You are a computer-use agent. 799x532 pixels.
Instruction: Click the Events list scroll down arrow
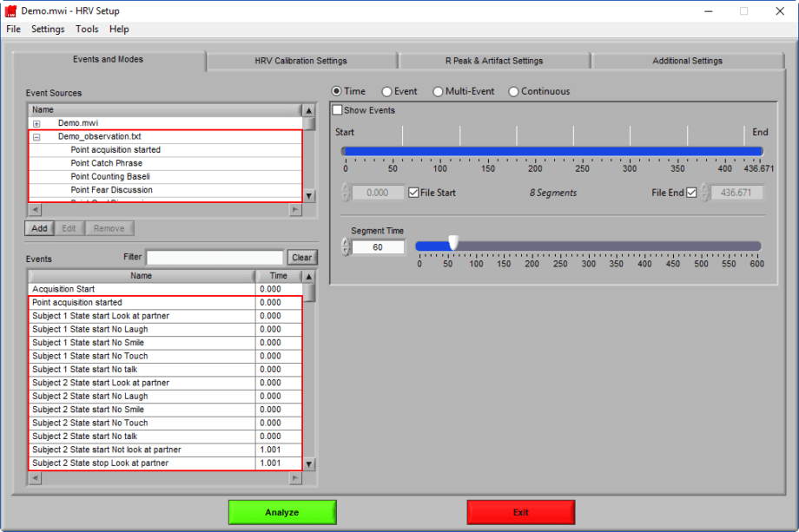(x=309, y=464)
